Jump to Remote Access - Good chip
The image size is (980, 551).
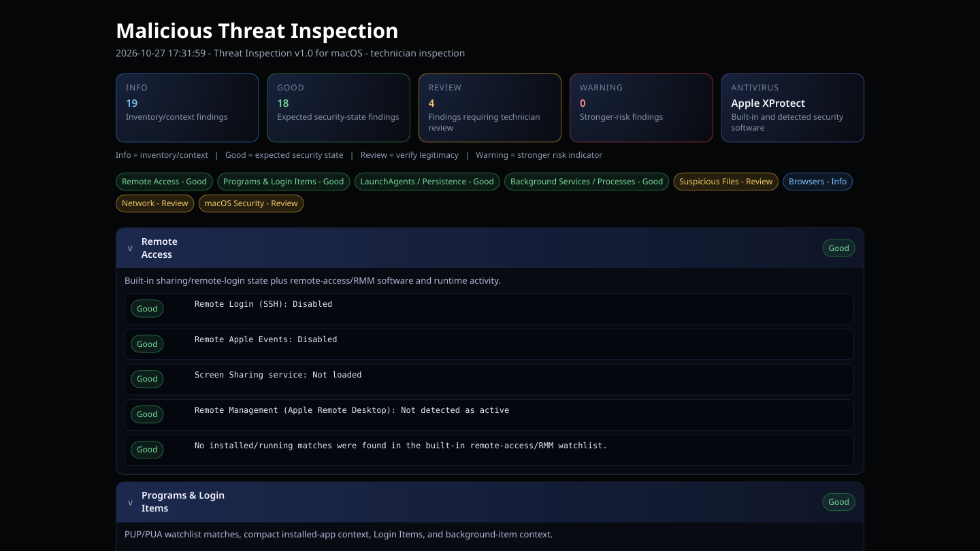pyautogui.click(x=164, y=182)
